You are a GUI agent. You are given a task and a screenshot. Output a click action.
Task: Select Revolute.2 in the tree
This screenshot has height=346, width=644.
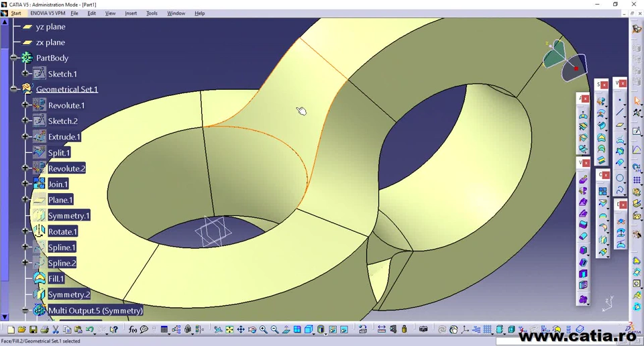66,168
